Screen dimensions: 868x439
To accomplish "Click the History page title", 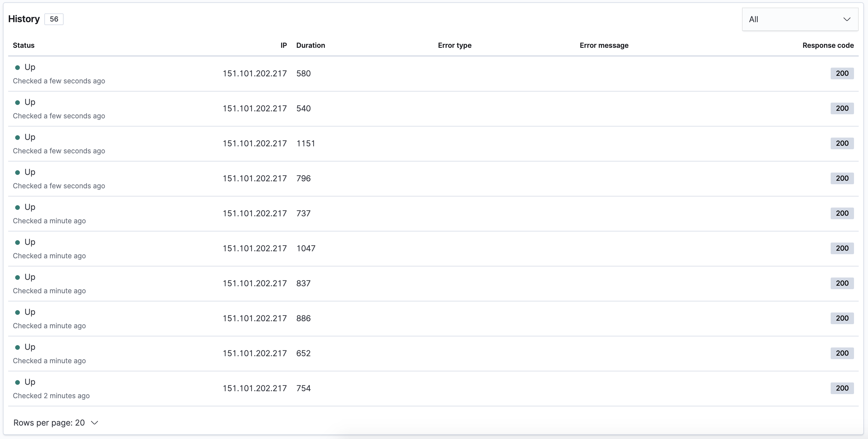I will click(24, 19).
